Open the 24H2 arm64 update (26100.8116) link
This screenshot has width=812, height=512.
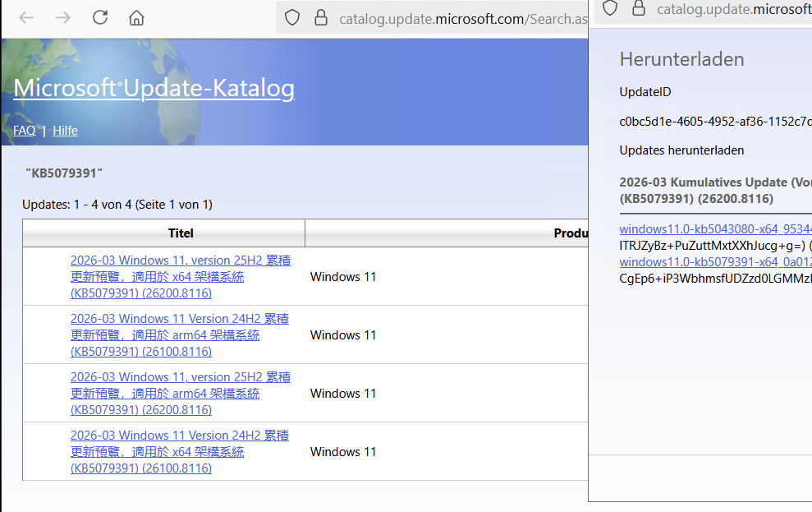(179, 335)
